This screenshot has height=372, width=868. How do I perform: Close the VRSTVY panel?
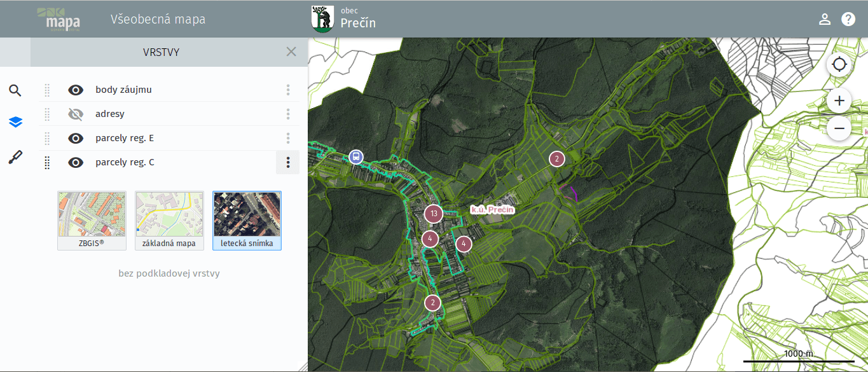tap(291, 52)
